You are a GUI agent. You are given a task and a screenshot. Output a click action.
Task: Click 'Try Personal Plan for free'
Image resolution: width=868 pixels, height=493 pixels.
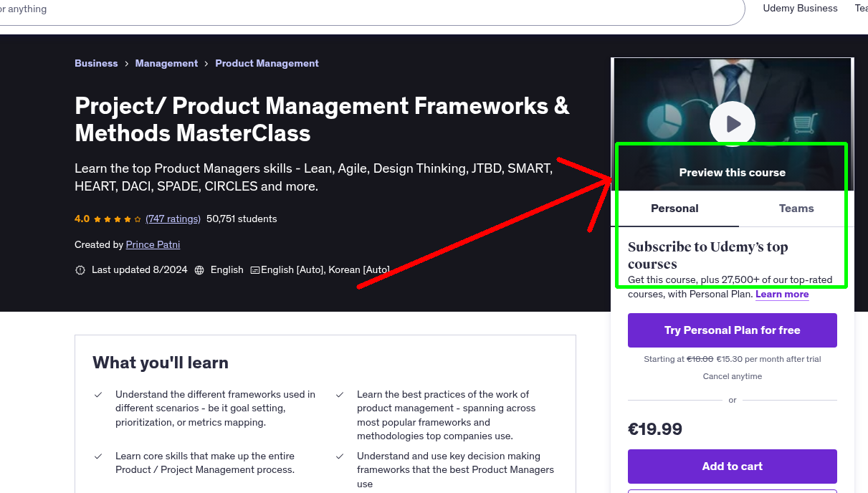[732, 330]
